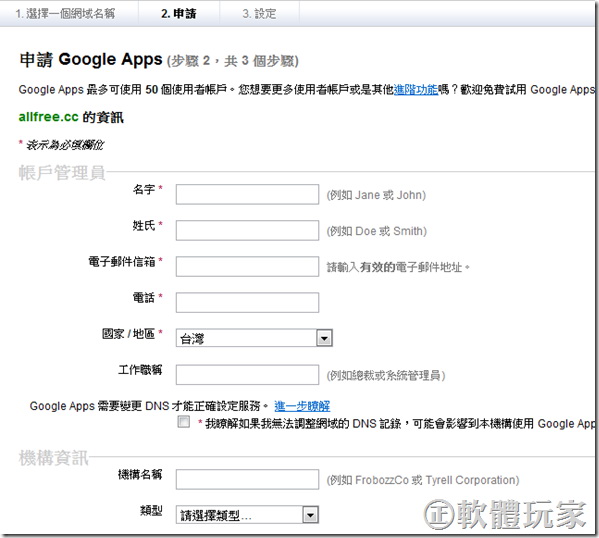Screen dimensions: 599x538
Task: Expand the 請選擇類型 dropdown
Action: [247, 515]
